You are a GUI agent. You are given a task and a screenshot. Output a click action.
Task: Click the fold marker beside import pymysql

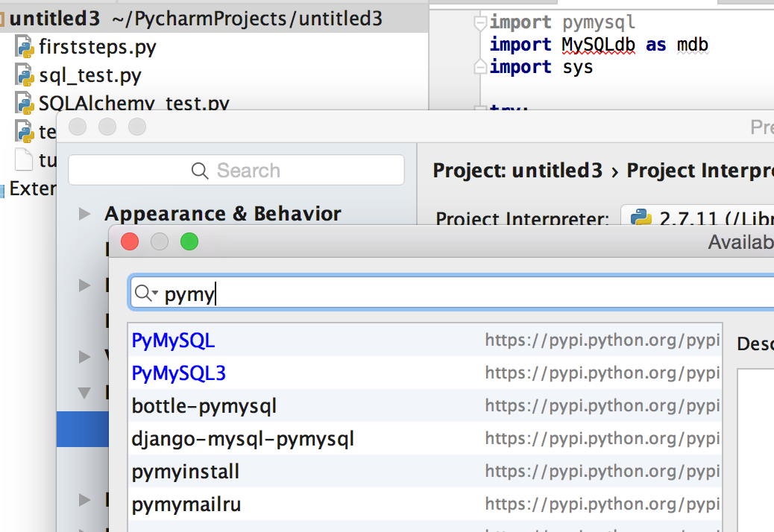(x=480, y=23)
